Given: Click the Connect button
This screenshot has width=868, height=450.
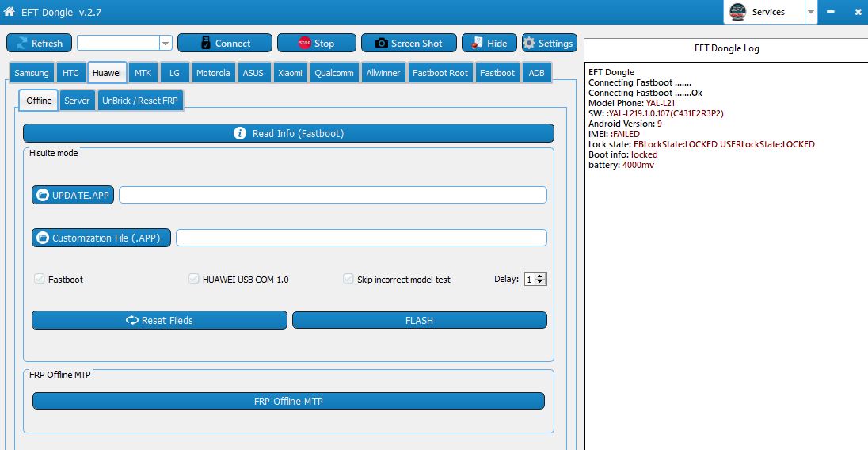Looking at the screenshot, I should 225,43.
